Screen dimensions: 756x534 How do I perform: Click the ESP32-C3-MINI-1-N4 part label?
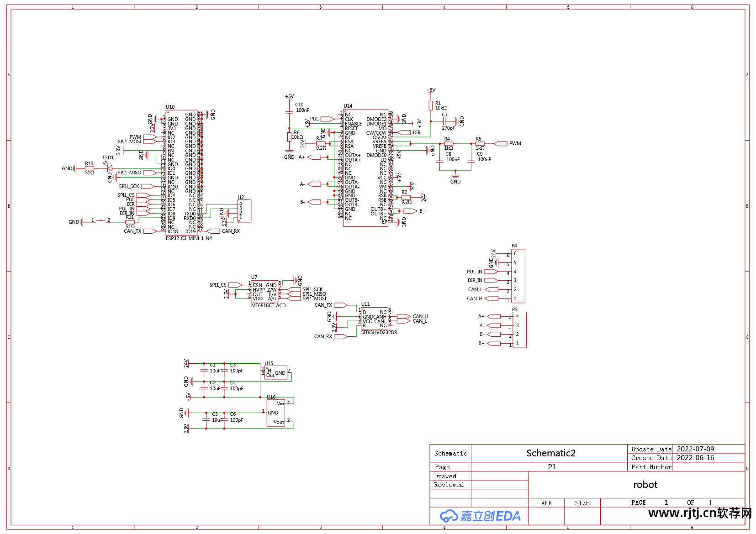[189, 238]
